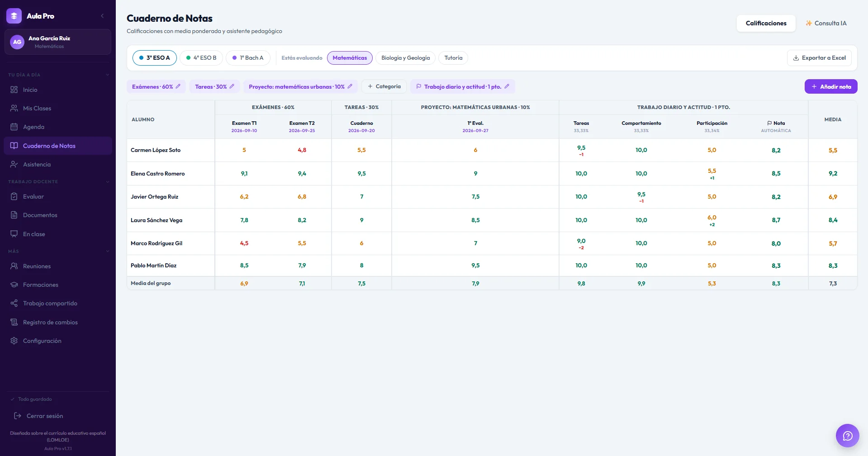Open the Reuniones sidebar icon
Screen dimensions: 868x456
(x=14, y=266)
